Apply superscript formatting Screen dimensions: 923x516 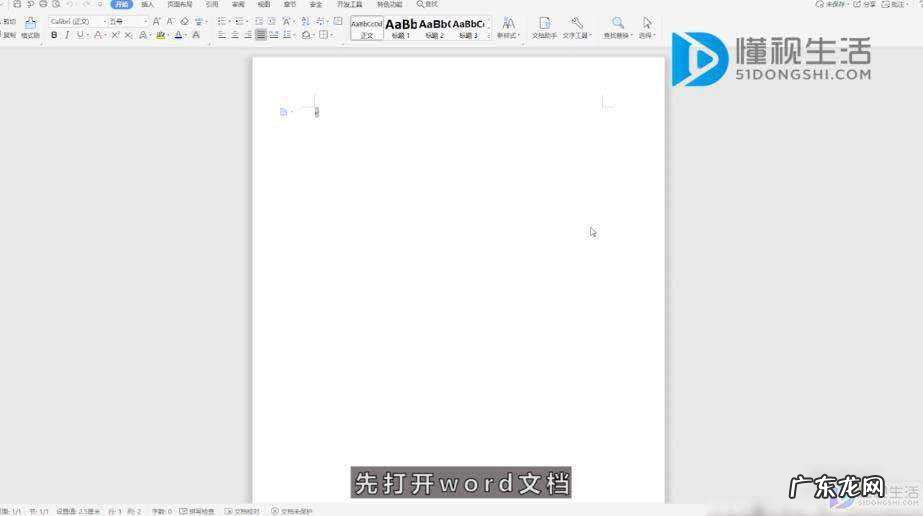pos(115,35)
